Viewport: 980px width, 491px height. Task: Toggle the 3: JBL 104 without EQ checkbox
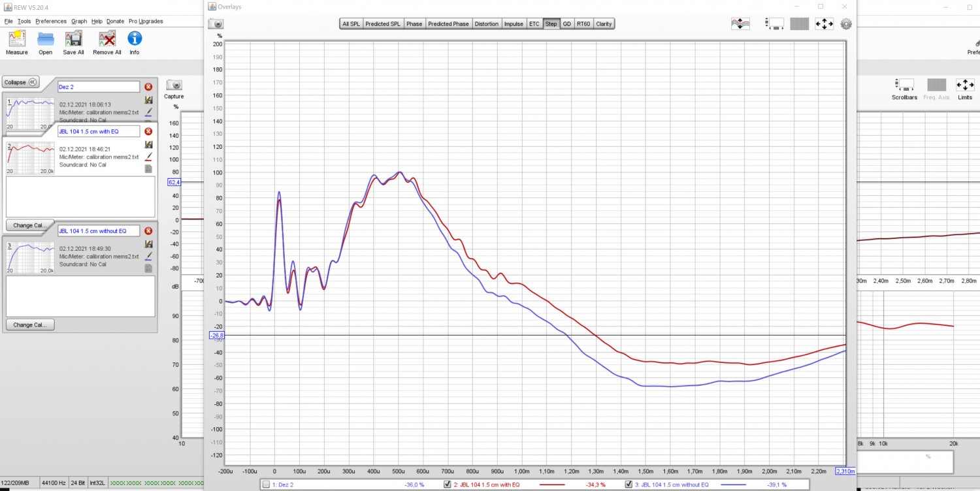pyautogui.click(x=629, y=484)
